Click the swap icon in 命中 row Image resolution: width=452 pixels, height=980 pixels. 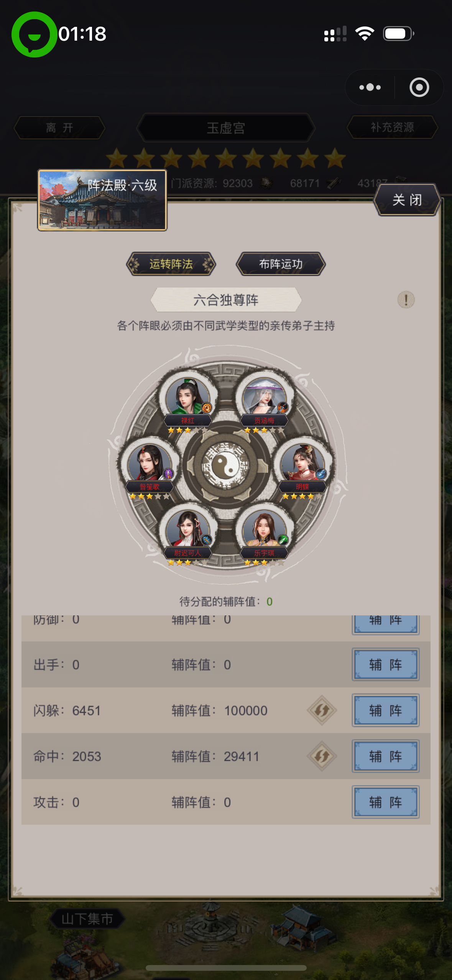point(322,756)
